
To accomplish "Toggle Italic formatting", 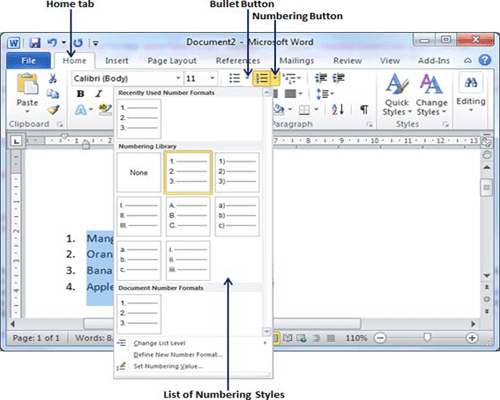I will [99, 94].
